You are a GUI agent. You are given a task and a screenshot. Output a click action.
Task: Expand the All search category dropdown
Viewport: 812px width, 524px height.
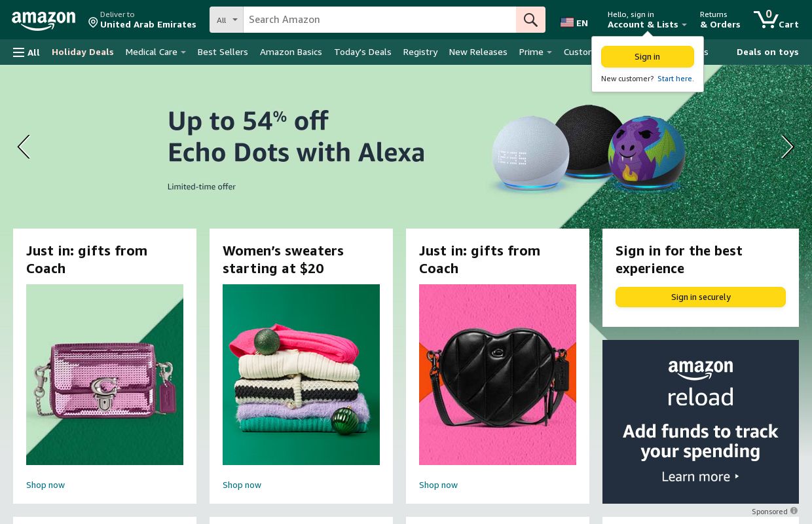(226, 20)
